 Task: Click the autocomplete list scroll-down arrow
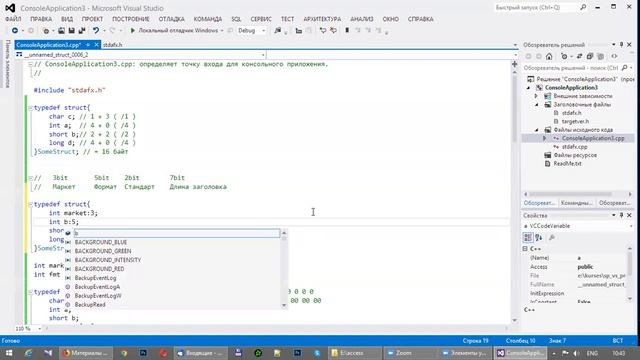[284, 305]
